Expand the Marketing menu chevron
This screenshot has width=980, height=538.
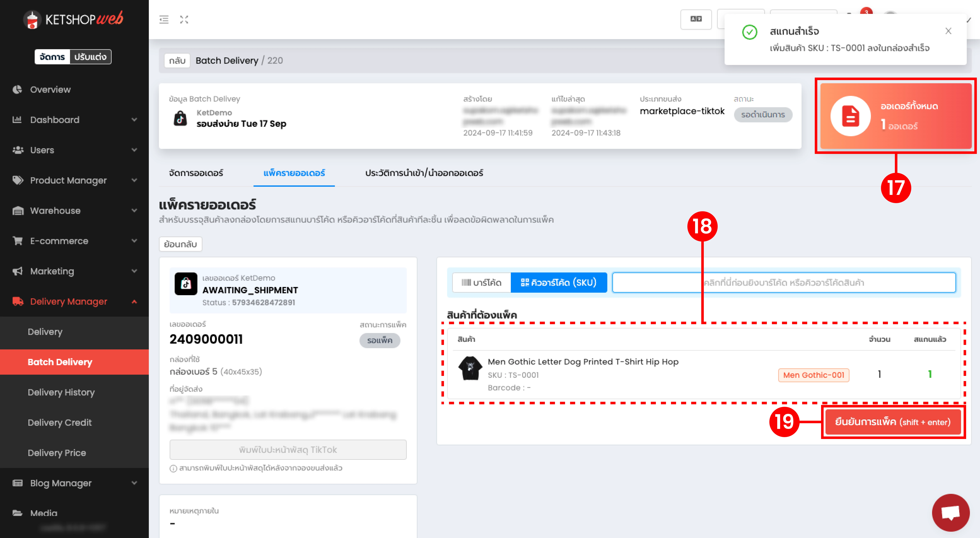pos(134,271)
